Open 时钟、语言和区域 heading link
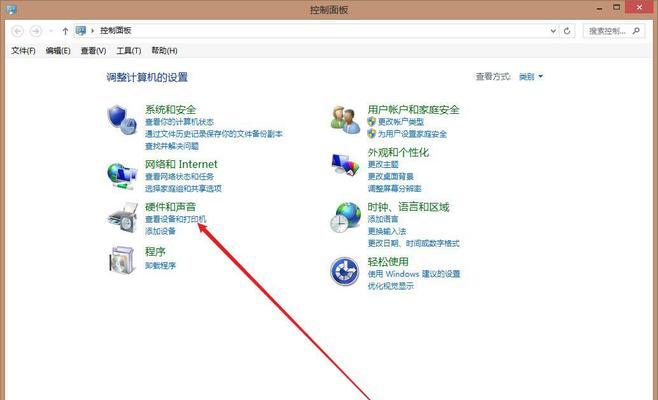The height and width of the screenshot is (400, 658). click(408, 207)
